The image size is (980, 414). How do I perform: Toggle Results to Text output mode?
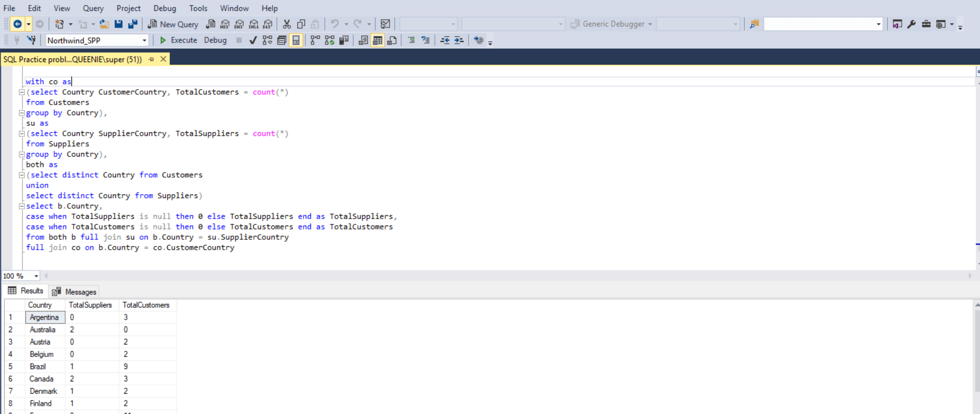[x=363, y=40]
